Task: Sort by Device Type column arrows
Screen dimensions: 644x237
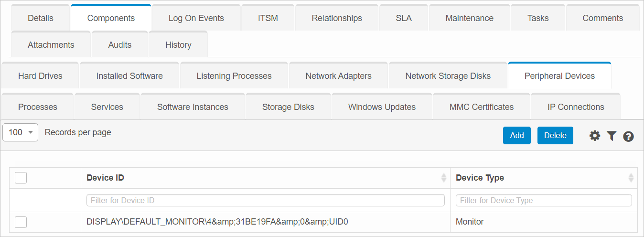Action: pyautogui.click(x=631, y=178)
